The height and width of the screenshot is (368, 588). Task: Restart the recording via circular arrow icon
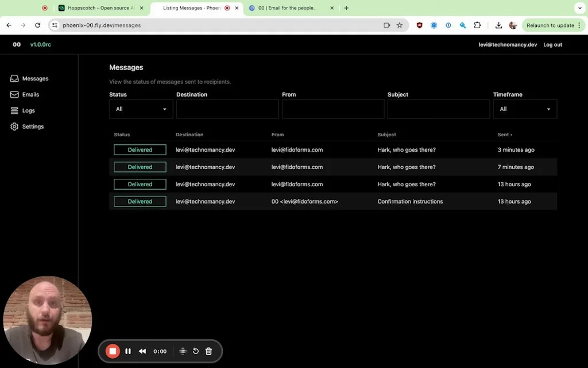(195, 351)
